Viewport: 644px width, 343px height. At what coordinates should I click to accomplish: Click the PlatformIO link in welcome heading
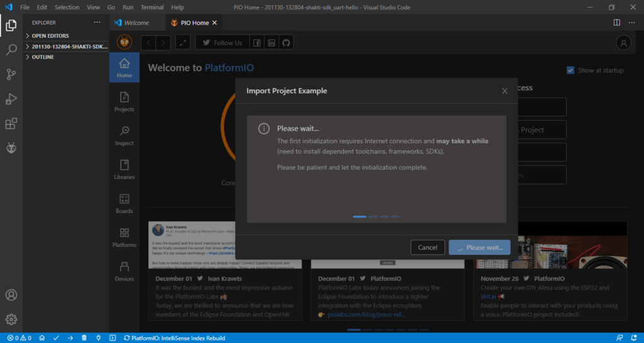click(229, 68)
